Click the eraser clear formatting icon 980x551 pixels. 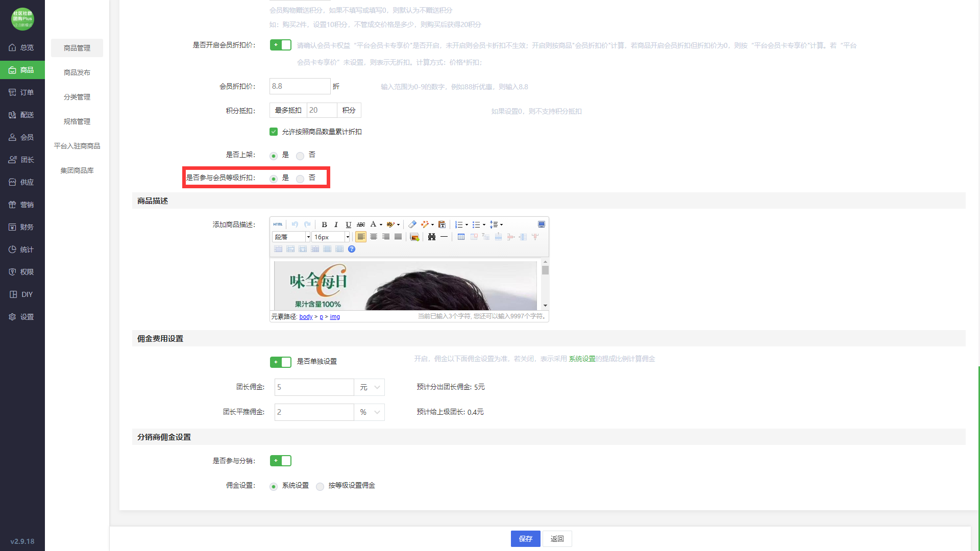[412, 224]
